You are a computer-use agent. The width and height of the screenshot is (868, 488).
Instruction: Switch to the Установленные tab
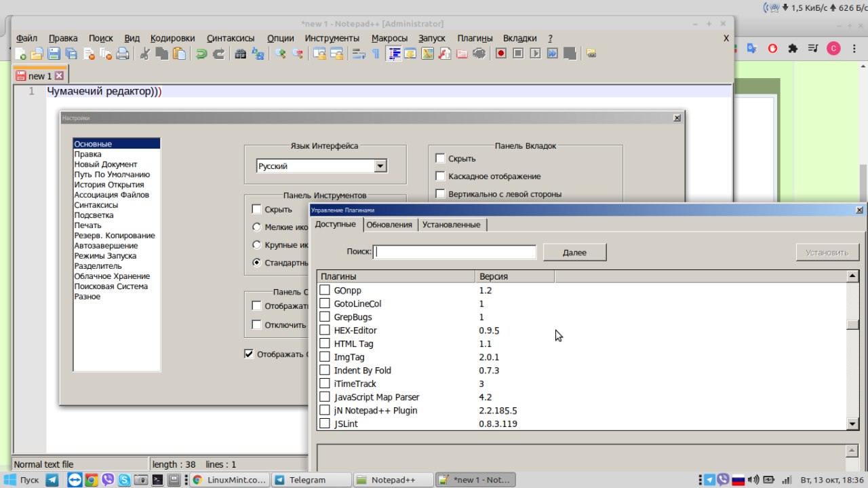coord(451,225)
